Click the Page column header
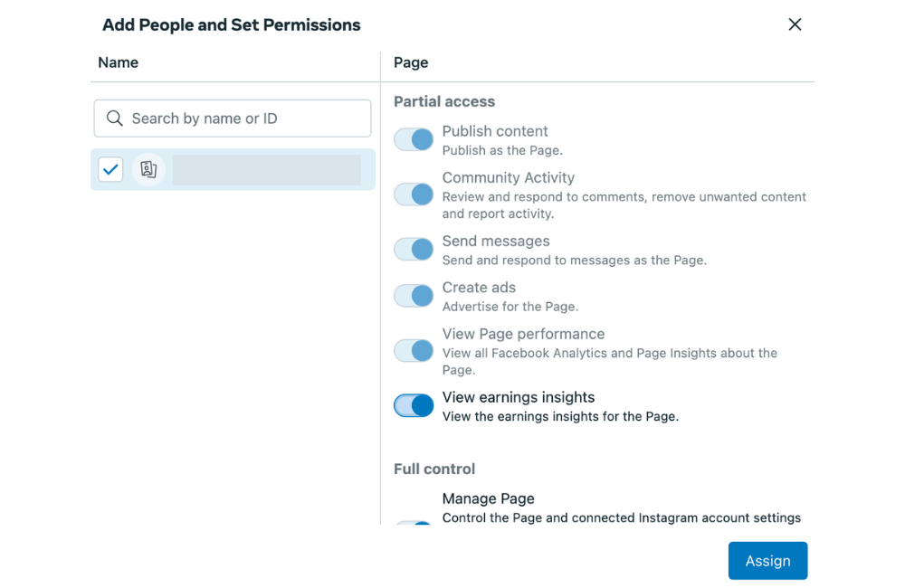 (411, 62)
